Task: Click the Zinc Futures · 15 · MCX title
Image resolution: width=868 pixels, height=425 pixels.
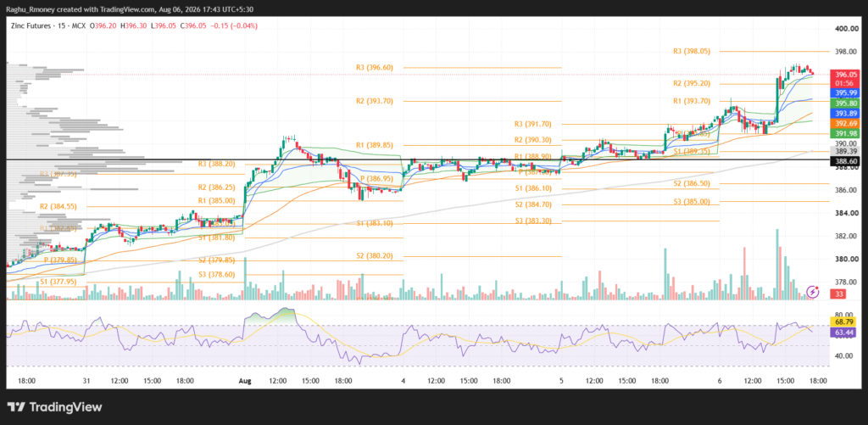Action: click(48, 25)
